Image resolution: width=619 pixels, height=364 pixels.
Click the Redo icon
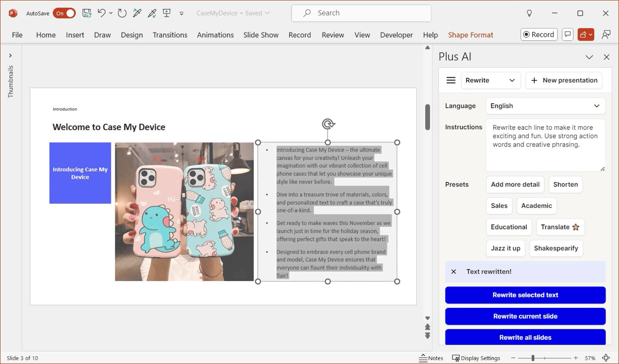point(122,13)
